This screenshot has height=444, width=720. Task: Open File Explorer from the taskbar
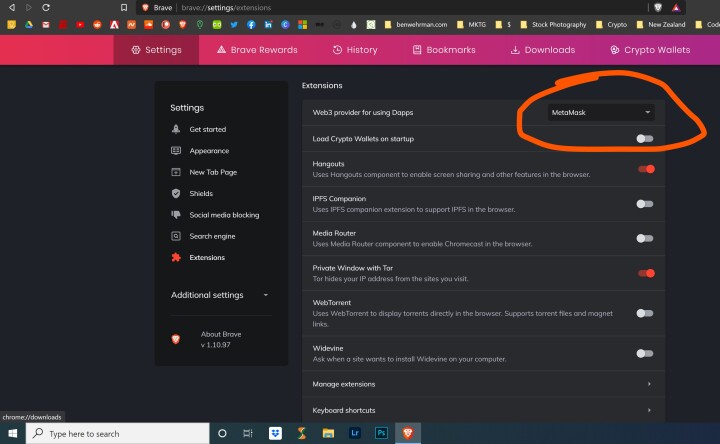328,433
